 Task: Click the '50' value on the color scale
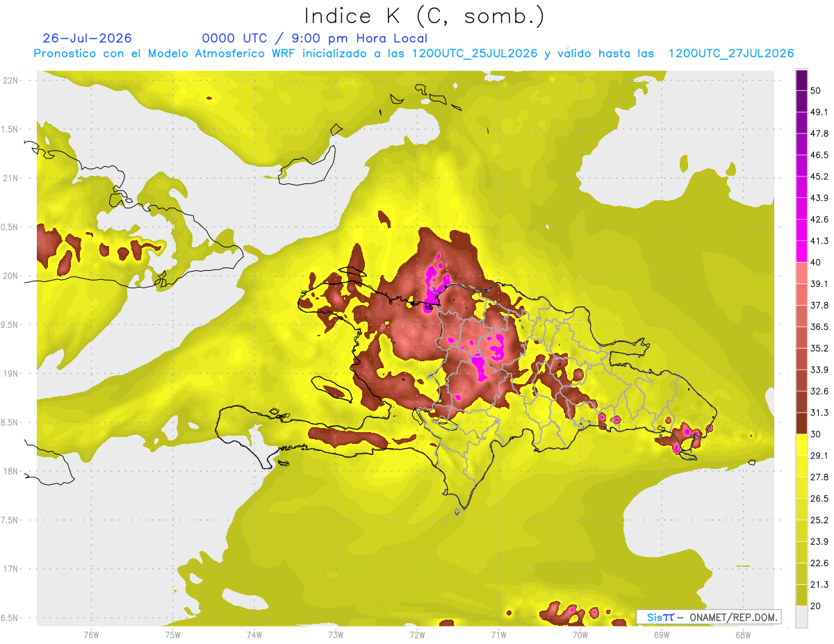click(x=816, y=91)
